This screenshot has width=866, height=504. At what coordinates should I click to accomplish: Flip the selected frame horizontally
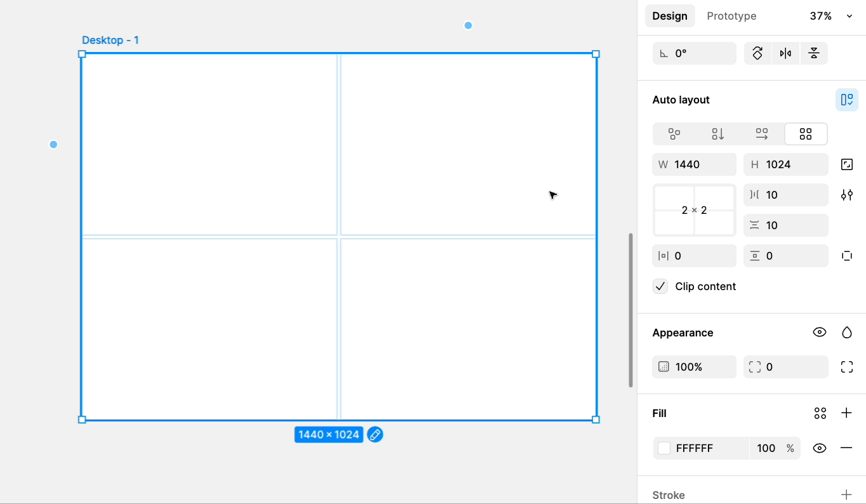785,53
